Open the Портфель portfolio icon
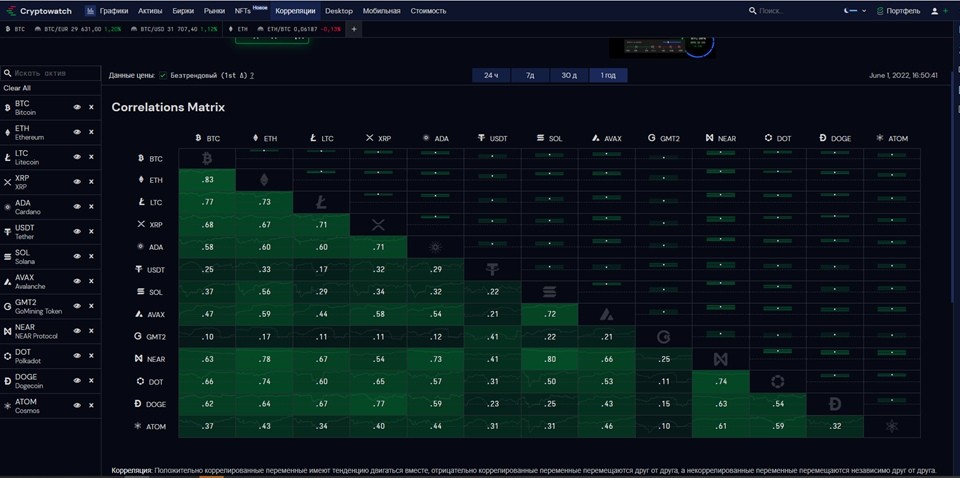 point(880,11)
